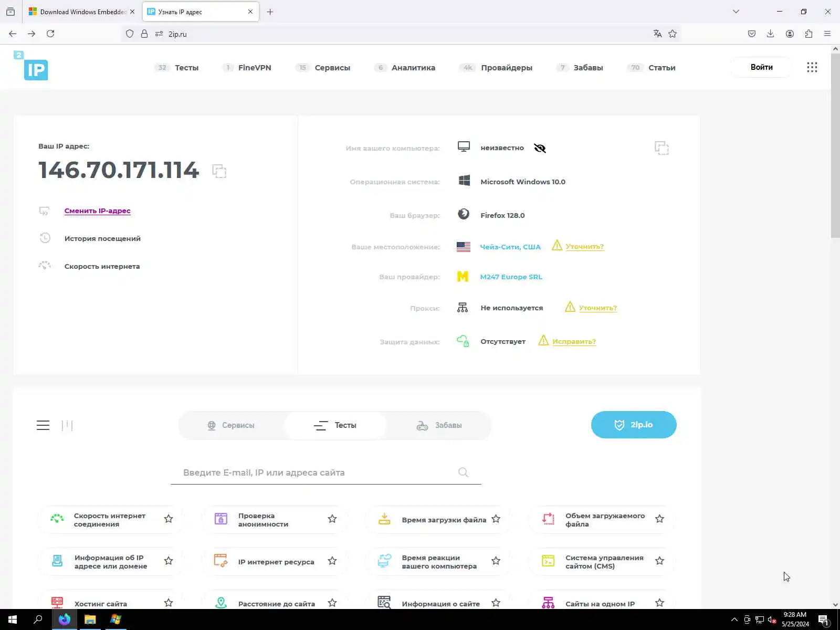840x630 pixels.
Task: Open Скорость интернета link
Action: pyautogui.click(x=102, y=266)
